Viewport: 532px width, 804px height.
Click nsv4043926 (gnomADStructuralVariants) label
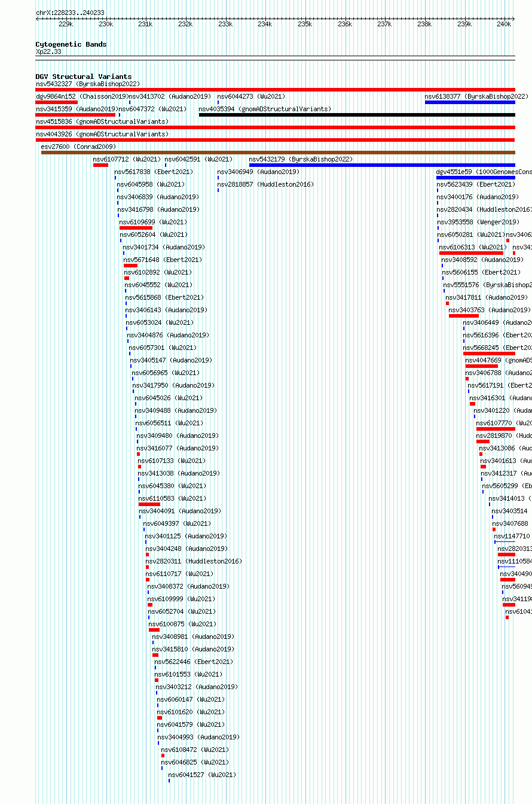(102, 134)
